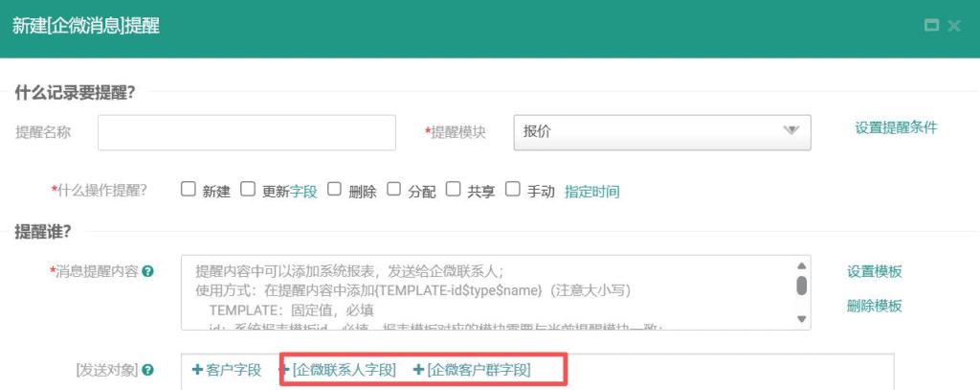Maximize the 新建[企微消息]提醒 dialog
The image size is (980, 390).
coord(931,26)
